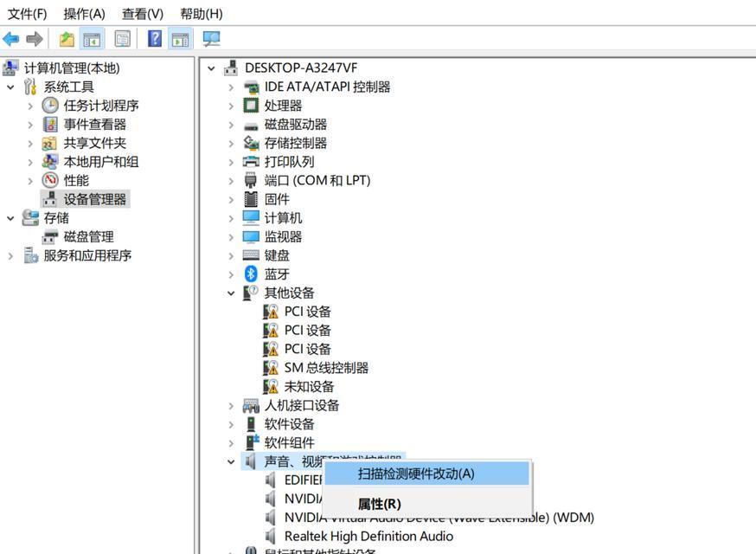The width and height of the screenshot is (756, 554).
Task: Collapse the 系统工具 node
Action: pyautogui.click(x=10, y=87)
